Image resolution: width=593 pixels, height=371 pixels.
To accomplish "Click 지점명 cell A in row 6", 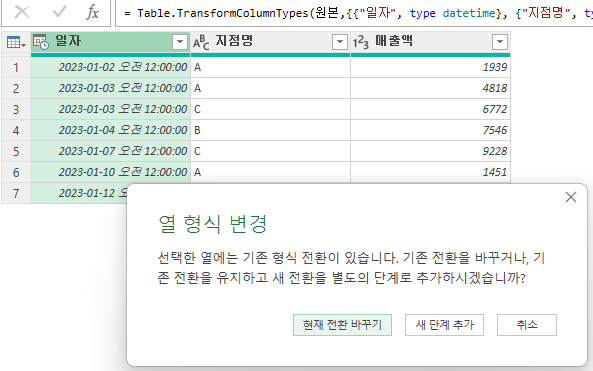I will (x=270, y=172).
